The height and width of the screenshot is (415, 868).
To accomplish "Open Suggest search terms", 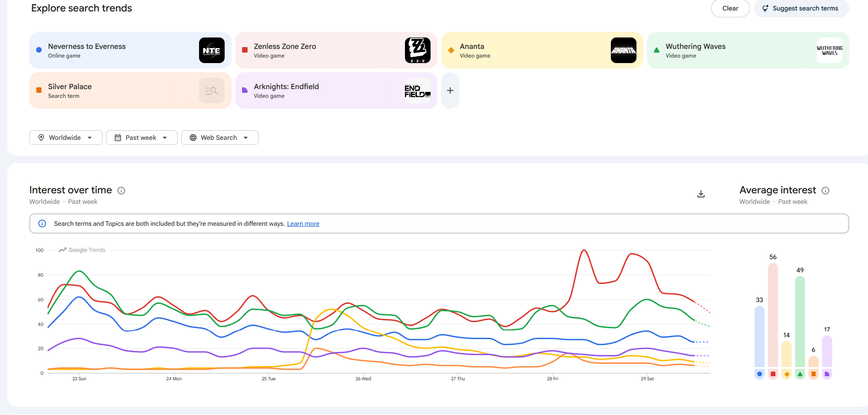I will [801, 8].
